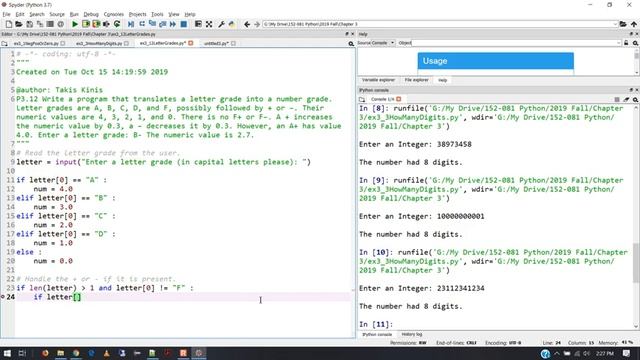This screenshot has height=360, width=640.
Task: Expand the Help Object combo box arrow
Action: (x=619, y=43)
